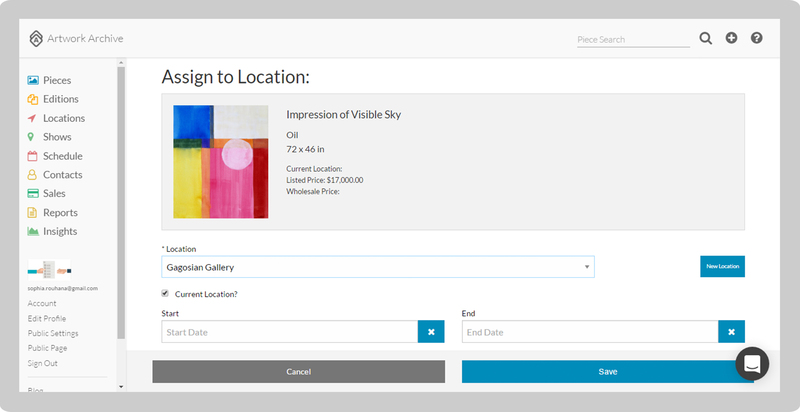Open the Sales section
The height and width of the screenshot is (412, 800).
click(54, 194)
